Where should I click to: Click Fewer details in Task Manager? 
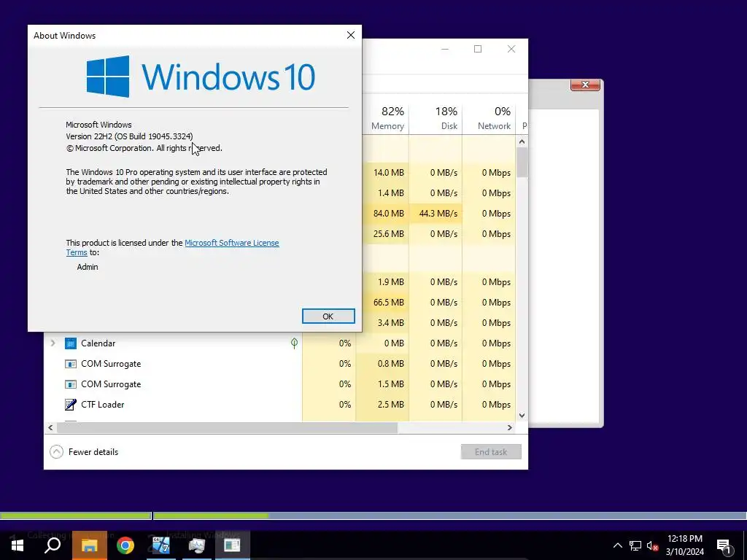click(x=85, y=452)
